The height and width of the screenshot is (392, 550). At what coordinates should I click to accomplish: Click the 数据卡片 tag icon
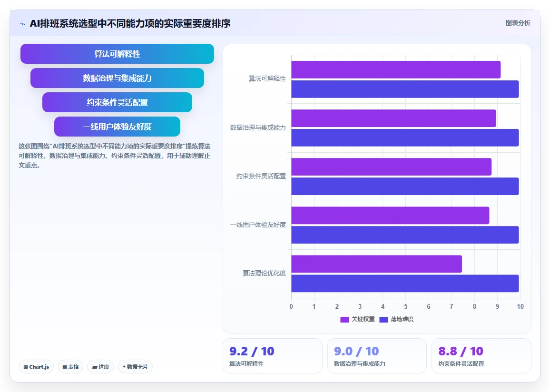[124, 367]
